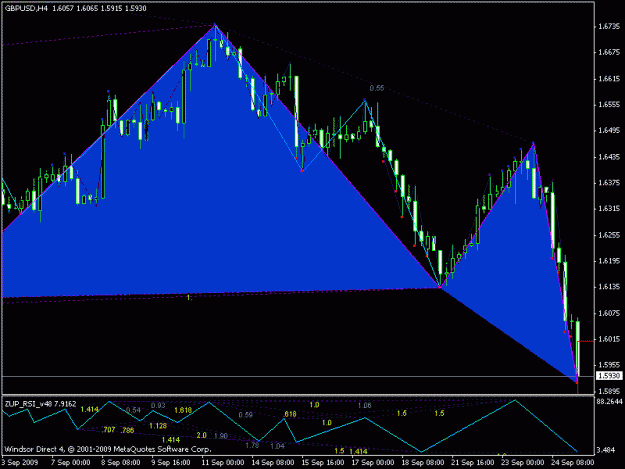This screenshot has width=625, height=469.
Task: Click the 8 Sep 08:00 time label
Action: pos(120,463)
